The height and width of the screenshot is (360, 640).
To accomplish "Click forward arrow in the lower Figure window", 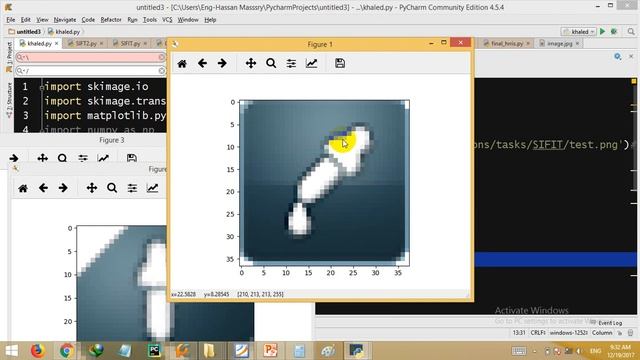I will pos(63,188).
